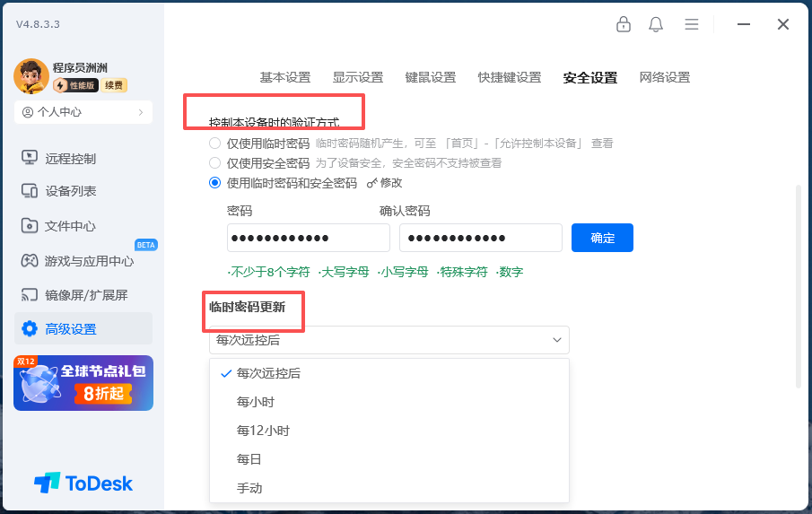Click the 性能版 badge
Viewport: 812px width, 514px height.
coord(76,85)
